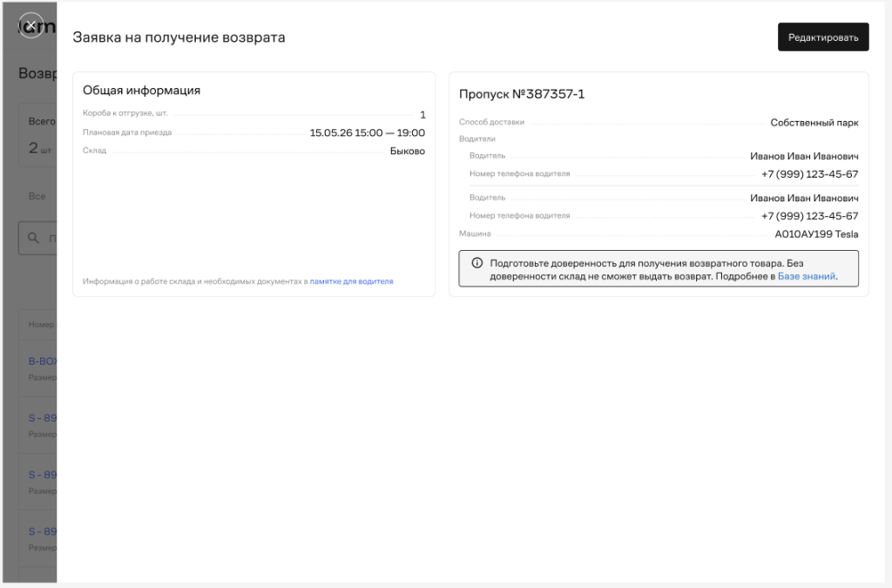The width and height of the screenshot is (892, 588).
Task: Click the Плановая дата приезда label
Action: 127,132
